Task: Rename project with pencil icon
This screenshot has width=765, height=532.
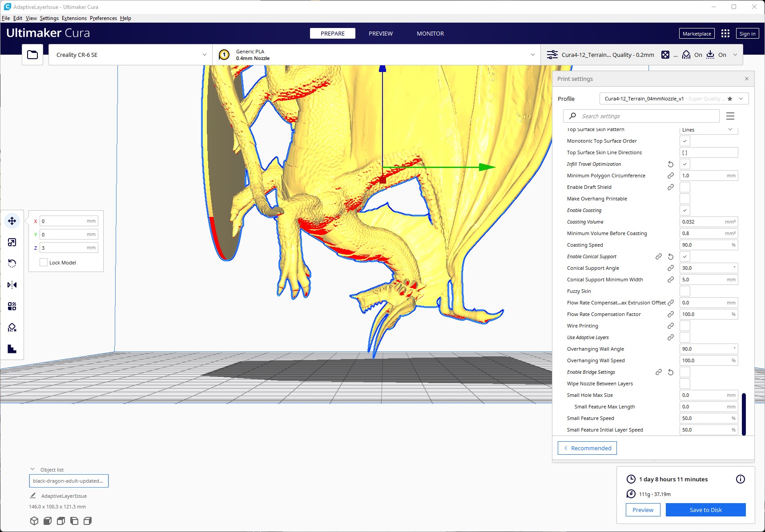Action: [33, 496]
